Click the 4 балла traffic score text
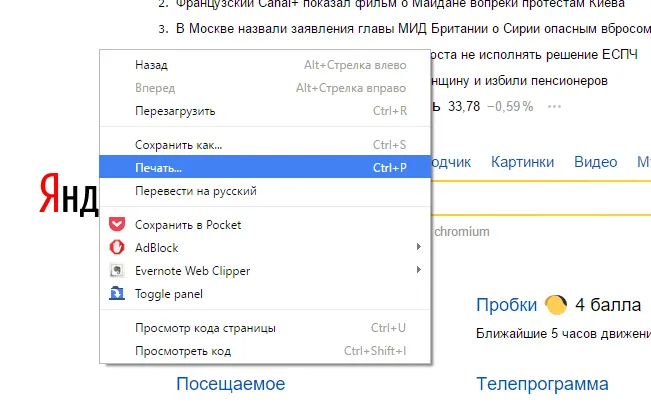The height and width of the screenshot is (403, 651). point(608,305)
